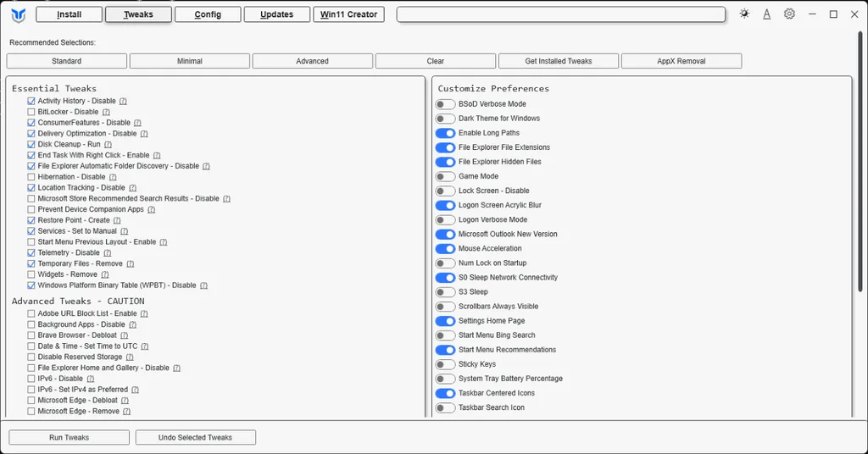868x454 pixels.
Task: Open help icon beside Temporary Files - Remove
Action: [130, 263]
